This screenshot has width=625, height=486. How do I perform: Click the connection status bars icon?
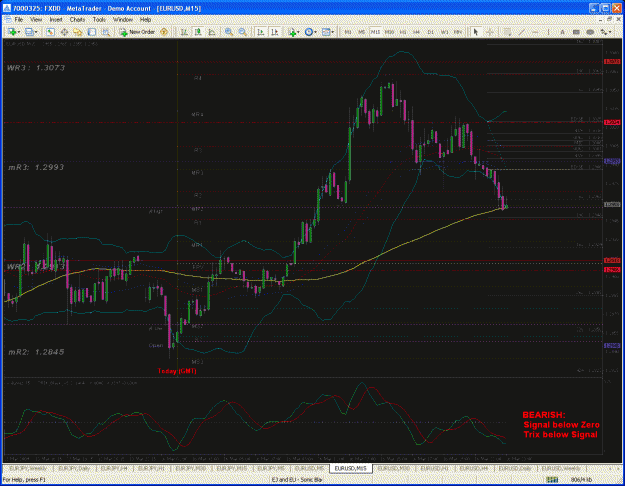[552, 480]
